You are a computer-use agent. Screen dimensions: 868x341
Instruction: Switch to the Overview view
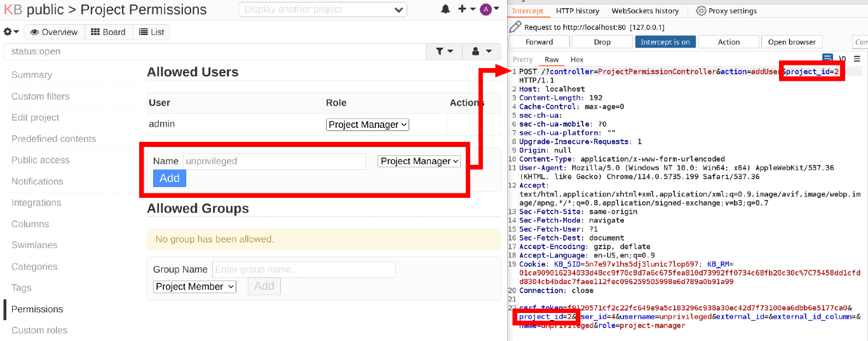(x=54, y=32)
